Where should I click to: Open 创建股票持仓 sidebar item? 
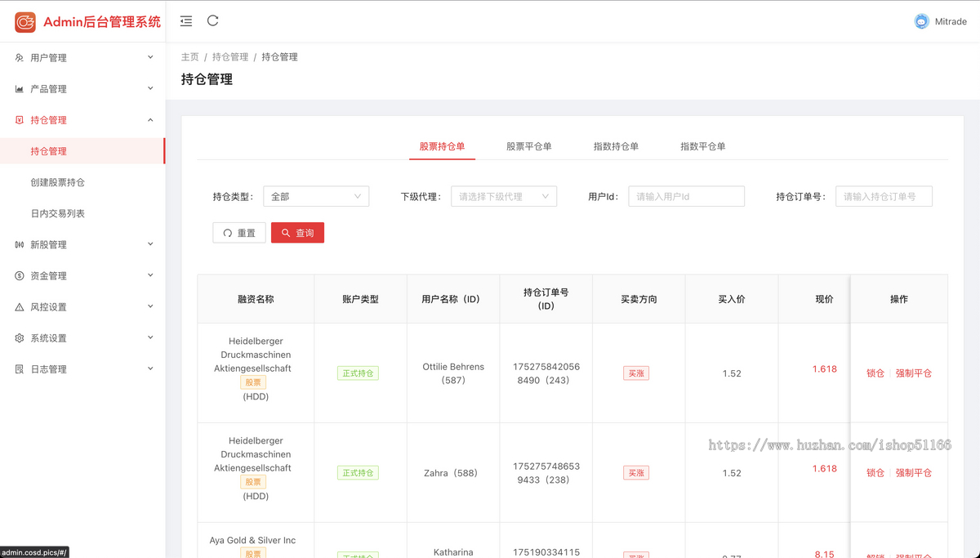coord(82,182)
